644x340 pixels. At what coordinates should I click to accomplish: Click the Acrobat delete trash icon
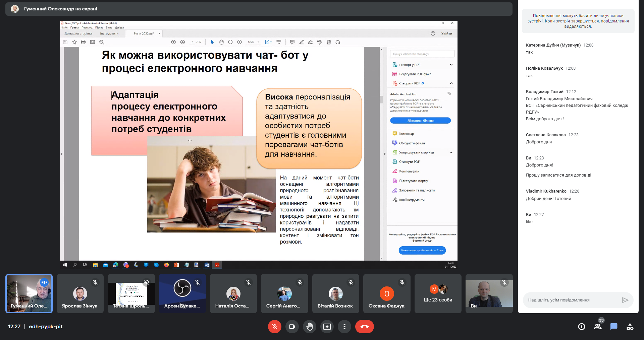329,42
